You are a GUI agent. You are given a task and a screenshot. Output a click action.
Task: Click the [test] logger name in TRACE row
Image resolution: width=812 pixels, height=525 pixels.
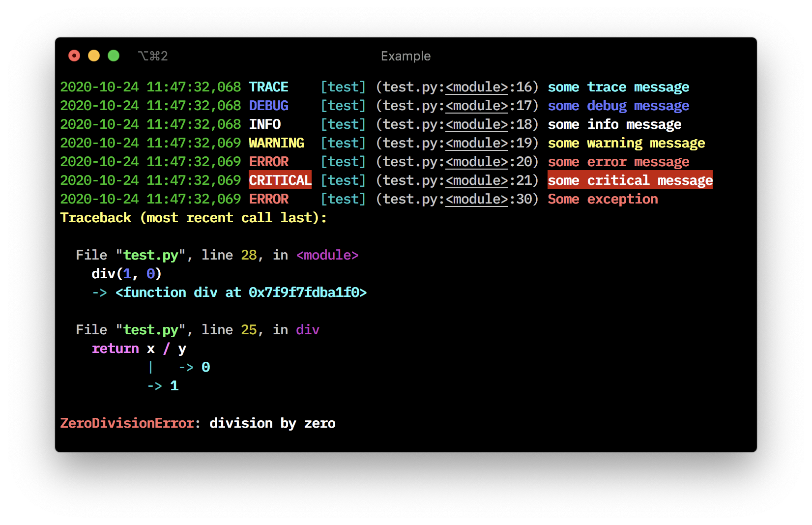(343, 87)
